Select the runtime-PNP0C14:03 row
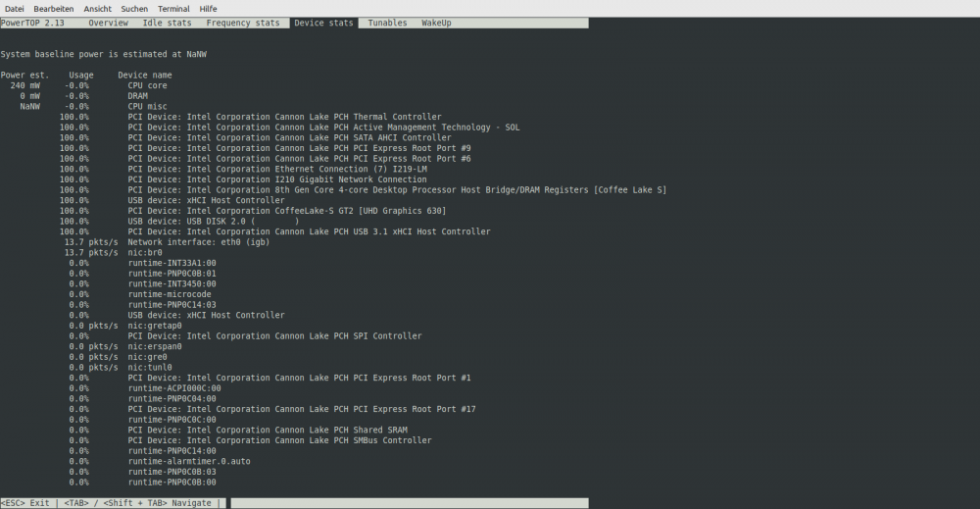980x509 pixels. (x=142, y=305)
